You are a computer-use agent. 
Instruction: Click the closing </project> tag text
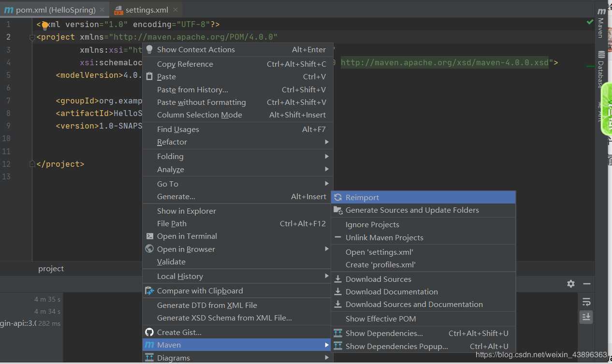(60, 164)
